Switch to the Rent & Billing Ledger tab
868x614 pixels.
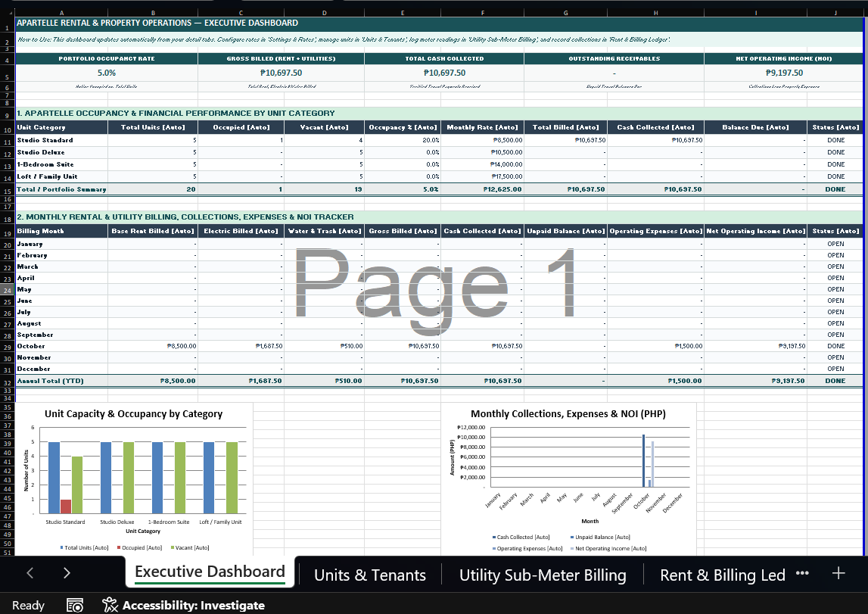point(722,575)
